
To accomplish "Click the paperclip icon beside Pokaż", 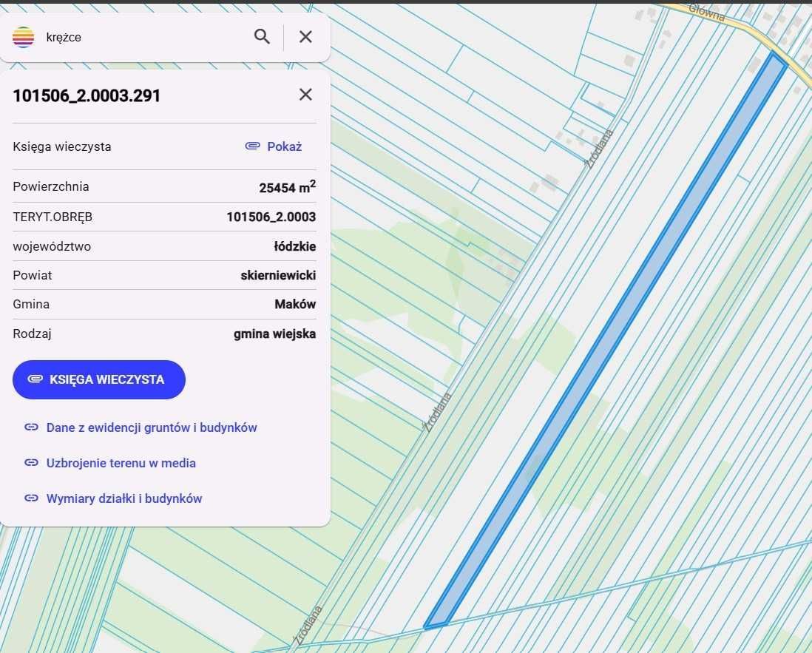I will tap(253, 146).
